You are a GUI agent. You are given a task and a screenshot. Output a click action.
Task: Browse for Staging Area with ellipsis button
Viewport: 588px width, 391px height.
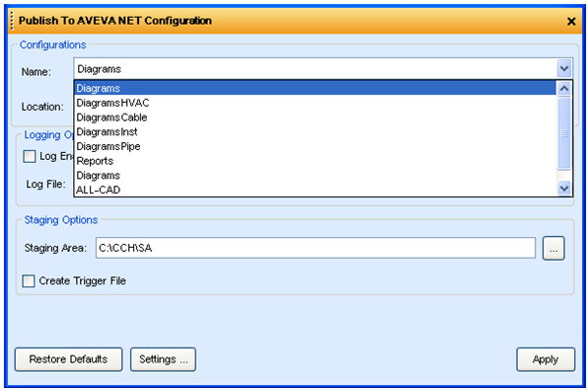[x=553, y=248]
